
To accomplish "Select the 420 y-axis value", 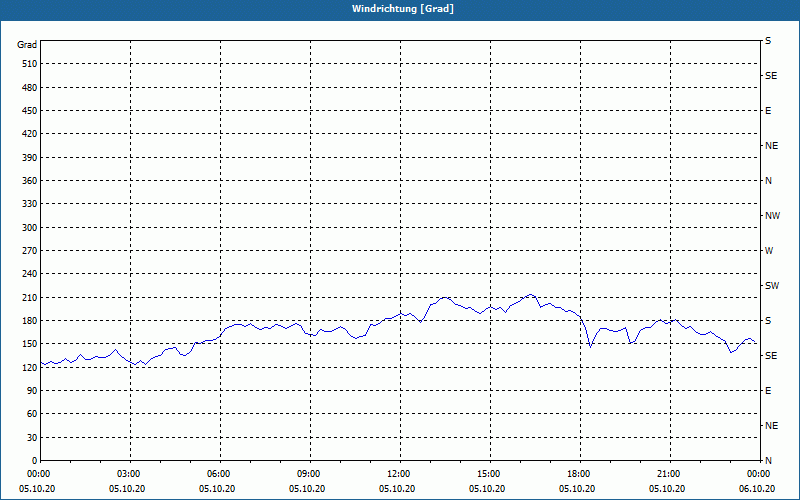I will coord(30,134).
